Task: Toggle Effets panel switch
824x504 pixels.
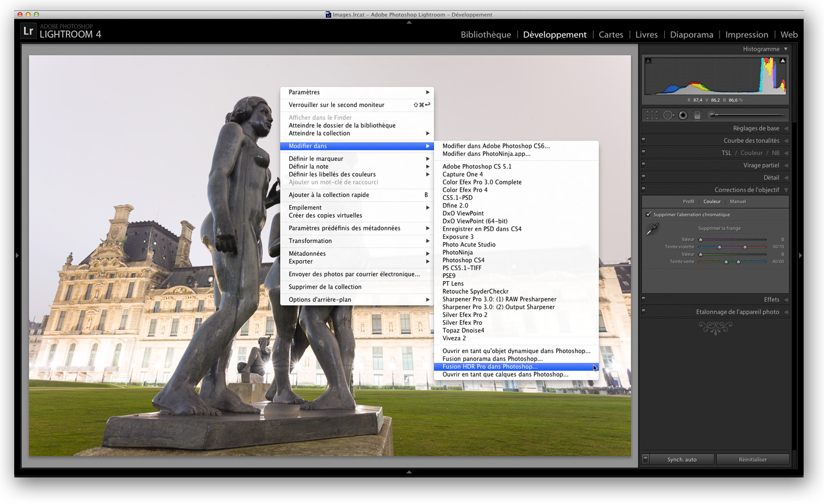Action: point(644,299)
